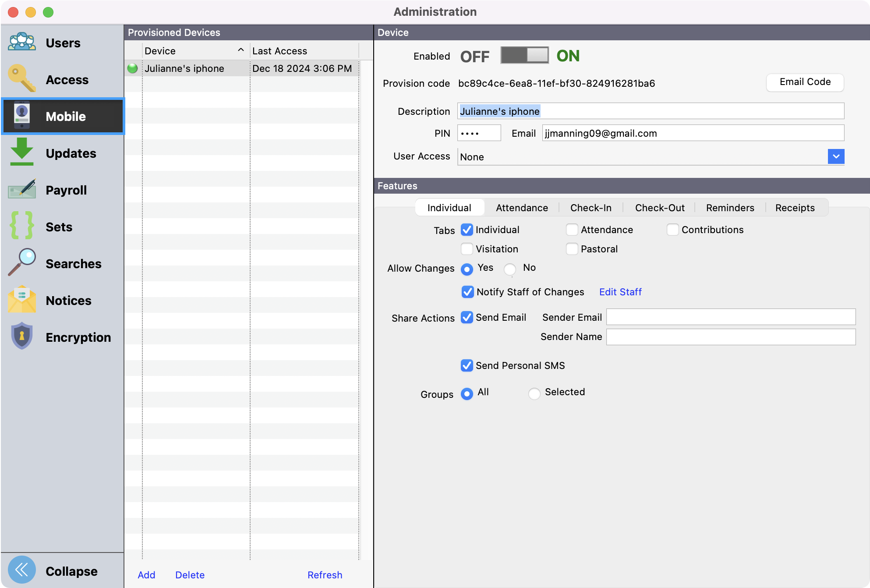
Task: Toggle the Enabled OFF/ON switch
Action: coord(524,56)
